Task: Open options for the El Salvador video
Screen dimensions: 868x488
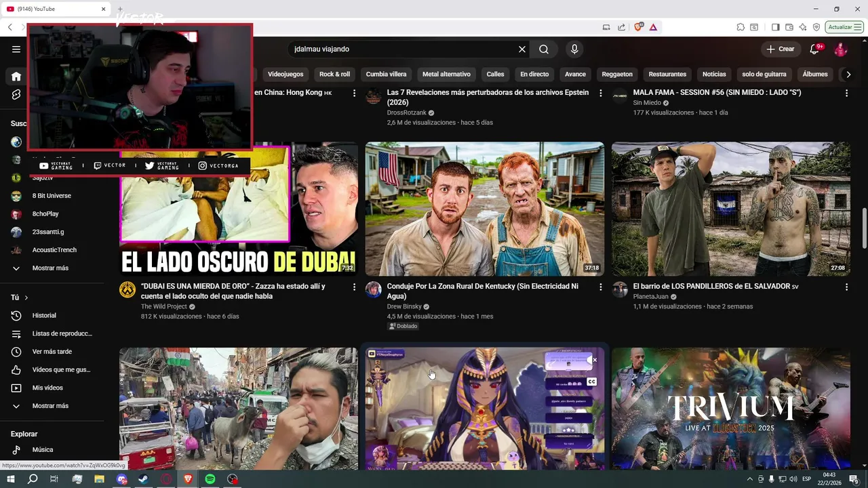Action: 846,287
